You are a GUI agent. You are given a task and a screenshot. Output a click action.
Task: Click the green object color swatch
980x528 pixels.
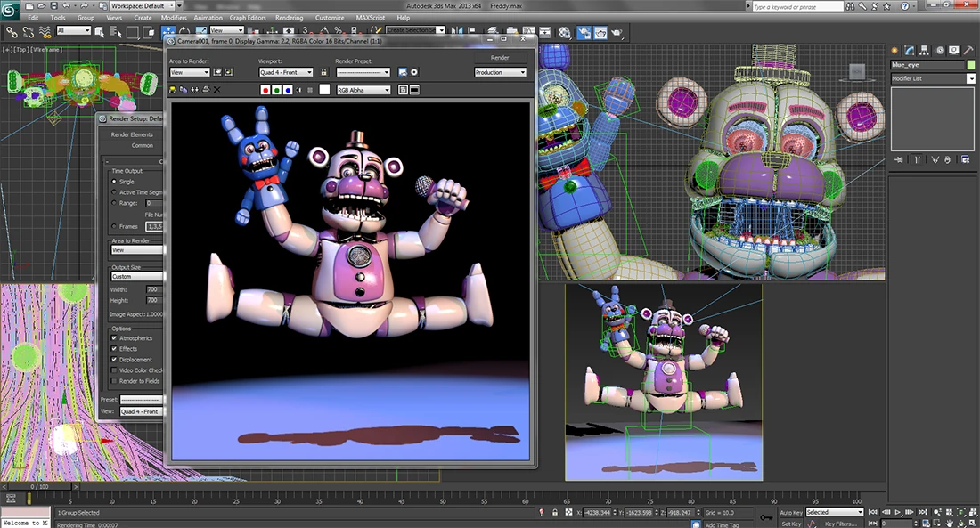point(971,65)
